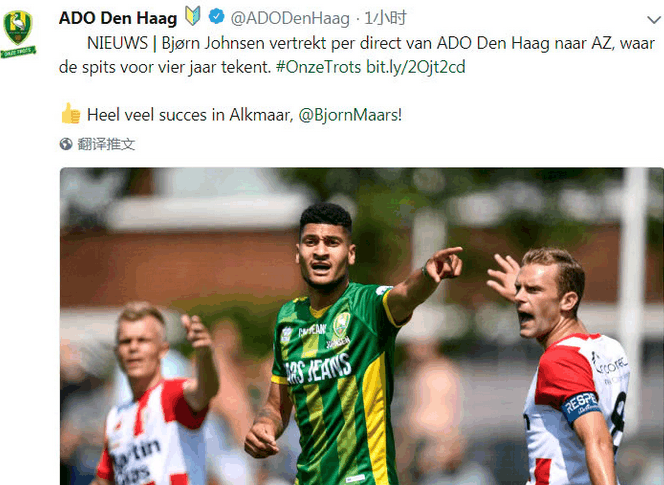Open the @BjornMaars mention
The width and height of the screenshot is (664, 485).
tap(350, 115)
